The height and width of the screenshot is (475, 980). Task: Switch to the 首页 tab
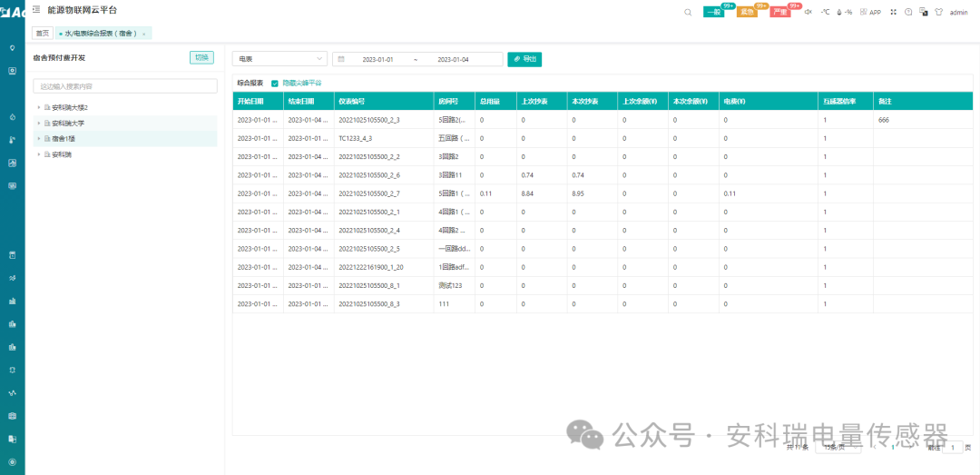pyautogui.click(x=43, y=34)
